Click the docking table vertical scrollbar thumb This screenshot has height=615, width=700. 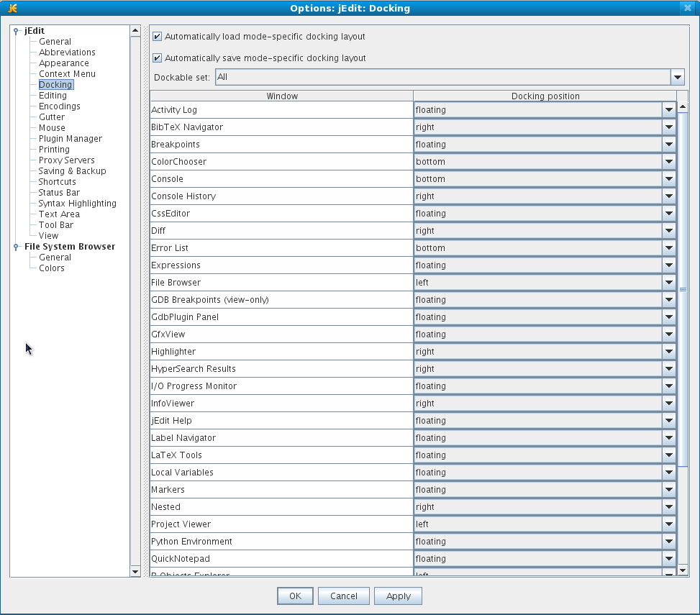[683, 290]
